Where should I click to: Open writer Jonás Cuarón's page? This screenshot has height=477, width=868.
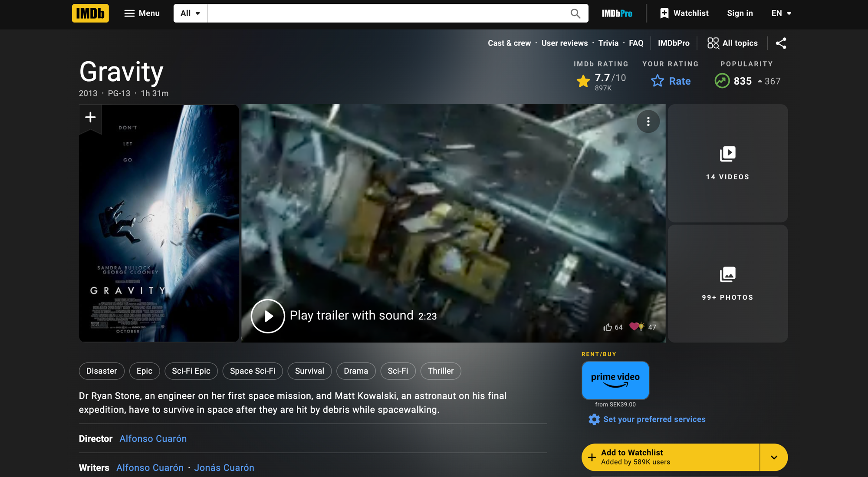pyautogui.click(x=224, y=468)
